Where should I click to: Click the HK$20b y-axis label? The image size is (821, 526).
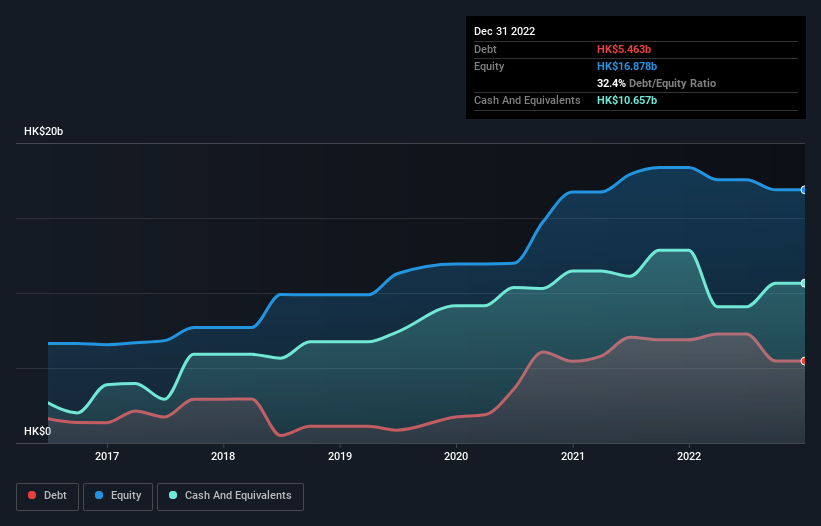click(43, 131)
